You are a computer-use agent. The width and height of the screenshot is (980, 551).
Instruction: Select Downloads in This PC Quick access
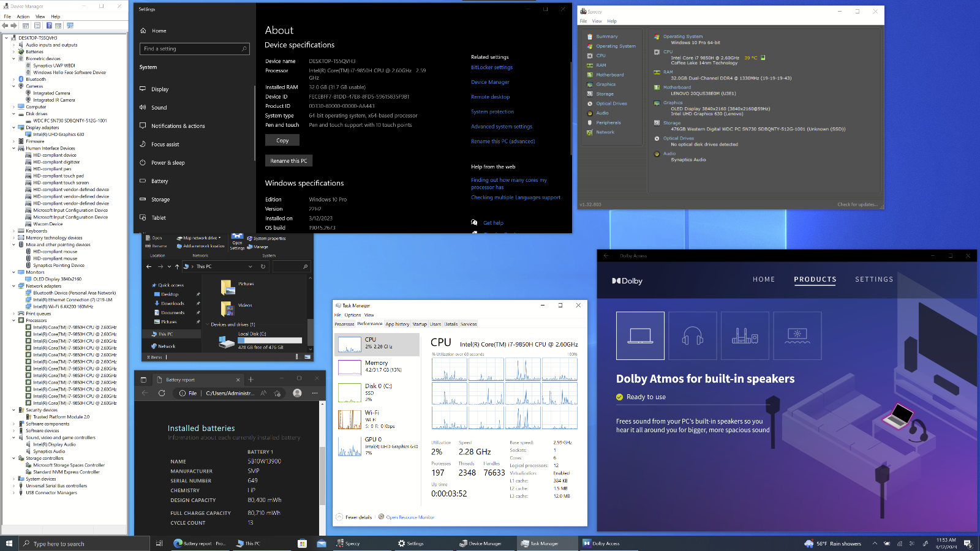click(x=173, y=304)
